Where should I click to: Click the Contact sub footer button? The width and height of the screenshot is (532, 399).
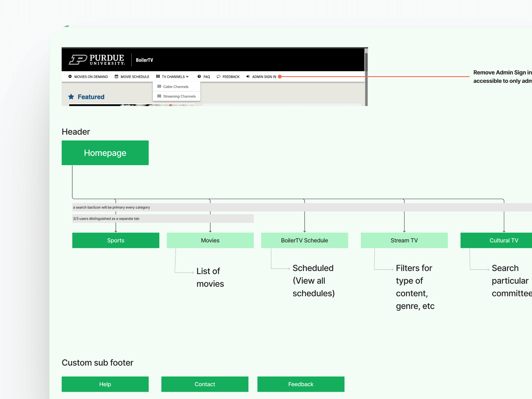205,384
